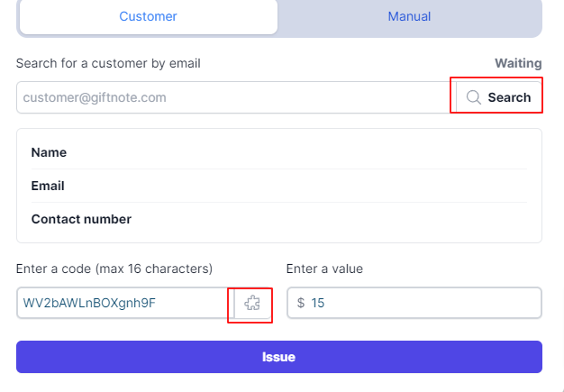Click the dollar sign in value field
Viewport: 564px width, 392px height.
301,303
